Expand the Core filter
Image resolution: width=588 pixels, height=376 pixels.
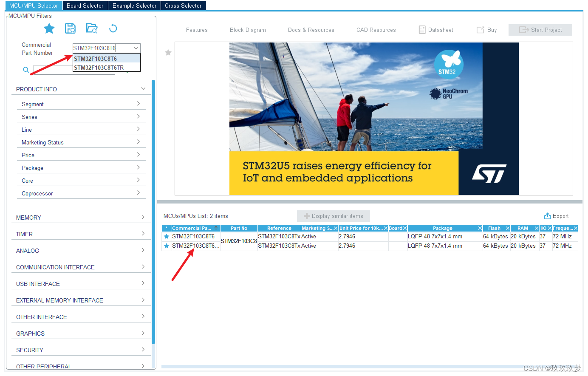(x=139, y=180)
